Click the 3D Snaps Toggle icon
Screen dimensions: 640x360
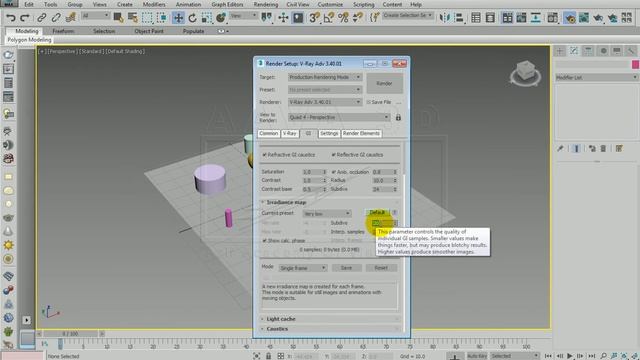314,18
